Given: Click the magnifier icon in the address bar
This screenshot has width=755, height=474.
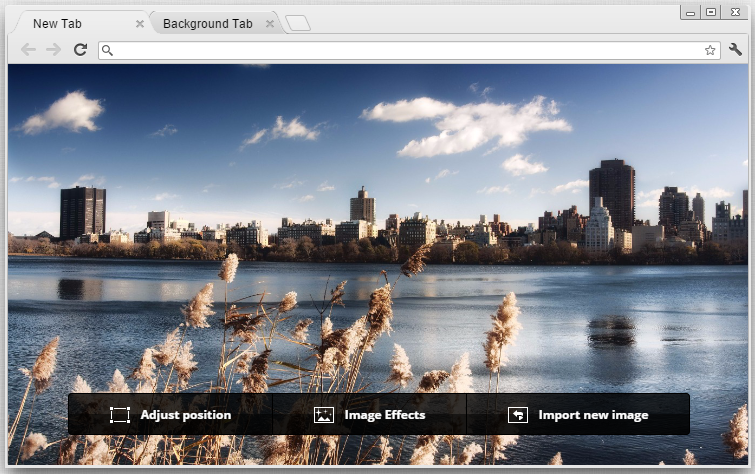Looking at the screenshot, I should tap(107, 50).
